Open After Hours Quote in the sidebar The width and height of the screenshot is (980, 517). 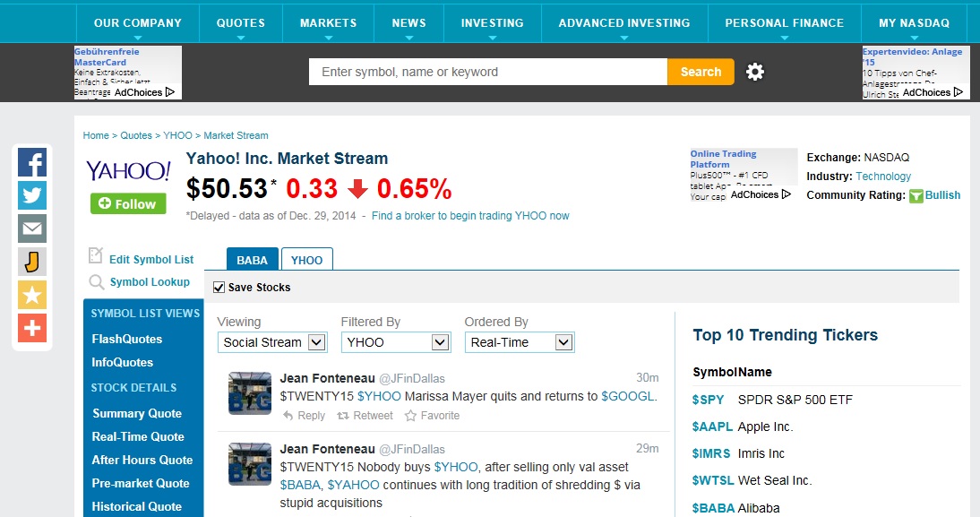142,460
